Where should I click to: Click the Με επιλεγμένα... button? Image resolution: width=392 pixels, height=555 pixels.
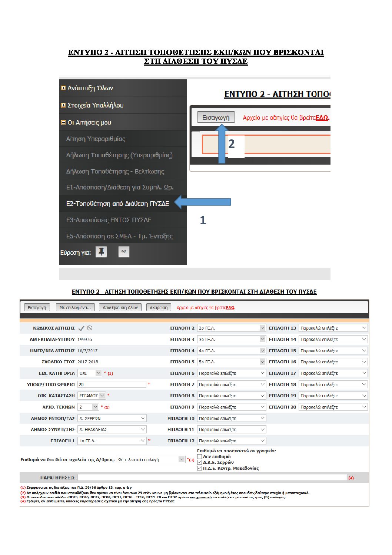pyautogui.click(x=75, y=307)
